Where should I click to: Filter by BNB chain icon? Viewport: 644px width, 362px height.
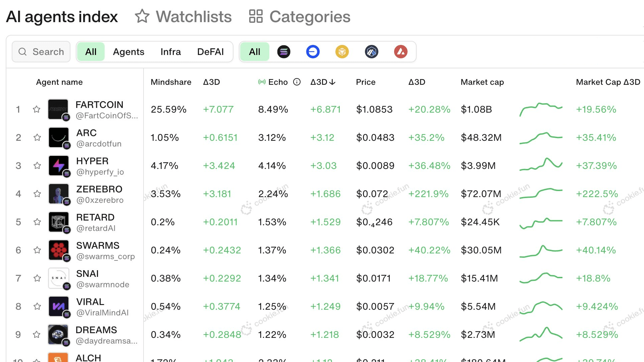point(342,52)
